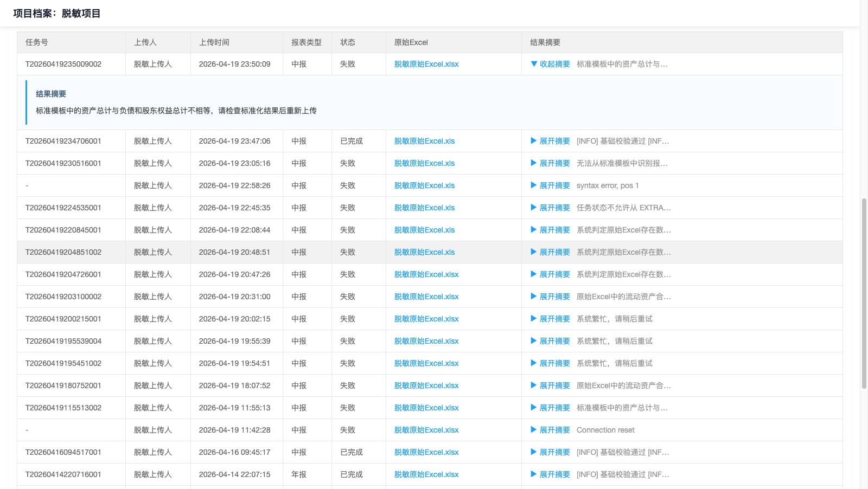
Task: Expand summary of task T20260419230516001
Action: [550, 163]
